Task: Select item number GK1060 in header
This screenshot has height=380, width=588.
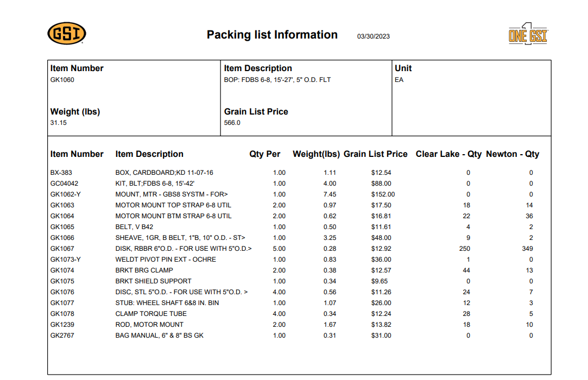Action: tap(62, 80)
